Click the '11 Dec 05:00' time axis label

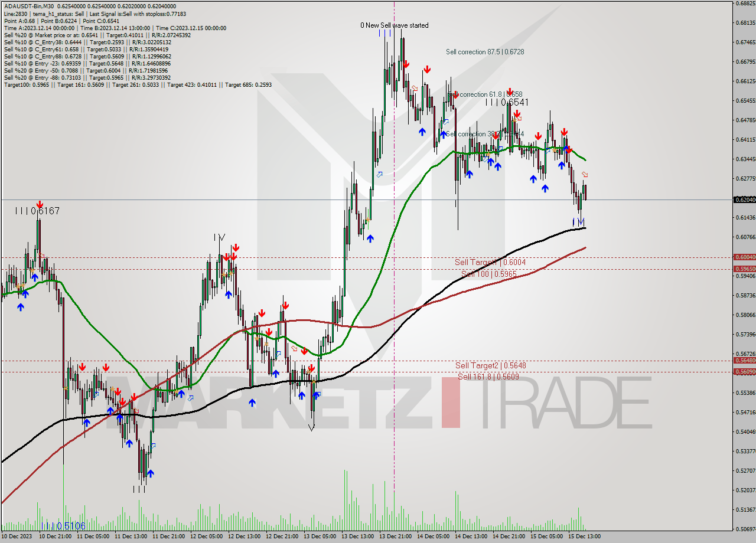(x=93, y=537)
